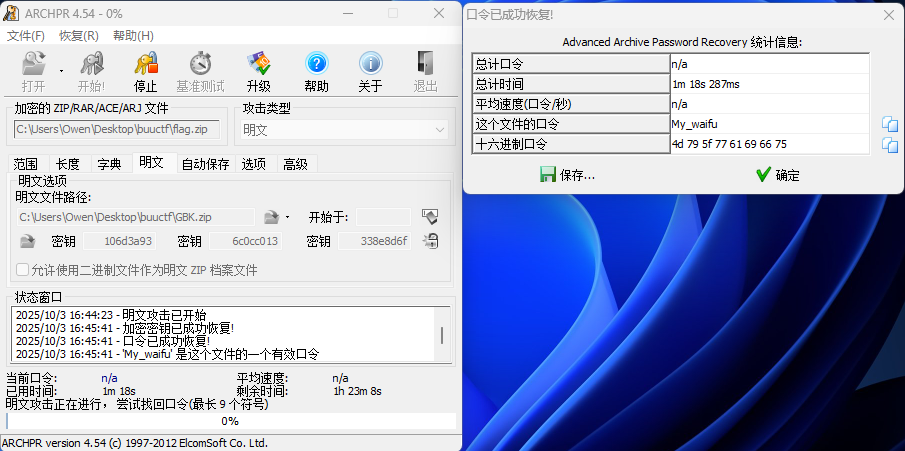This screenshot has width=905, height=451.
Task: Click key field containing 338e8d6f
Action: [x=375, y=241]
